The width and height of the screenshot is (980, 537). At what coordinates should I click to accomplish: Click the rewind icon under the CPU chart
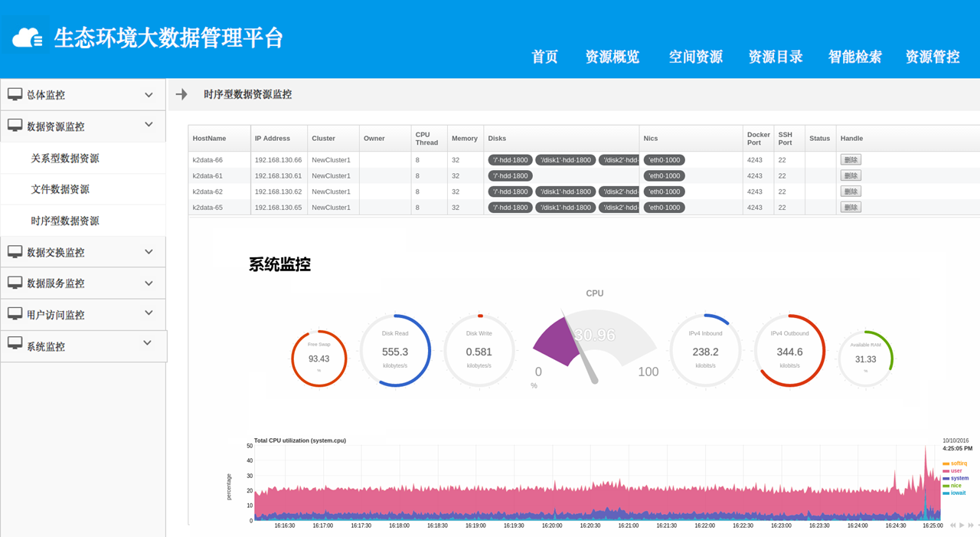[x=953, y=526]
